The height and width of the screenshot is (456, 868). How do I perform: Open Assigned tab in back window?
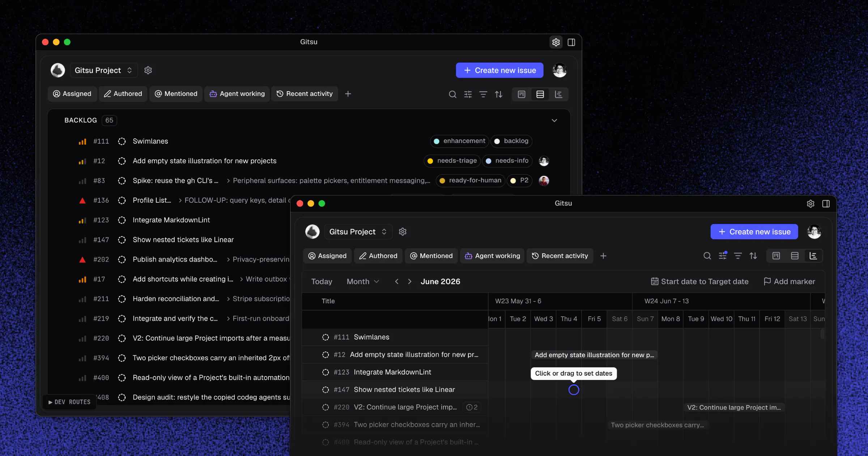click(72, 94)
